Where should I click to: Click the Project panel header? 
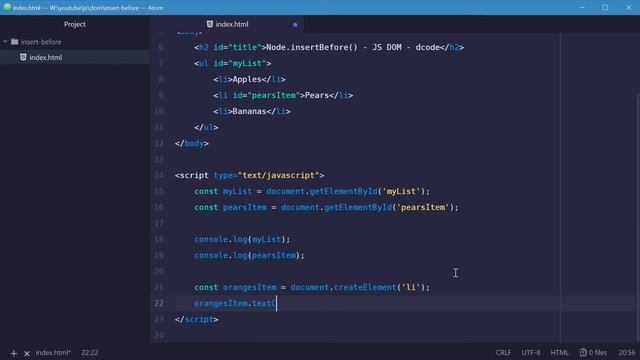tap(75, 24)
